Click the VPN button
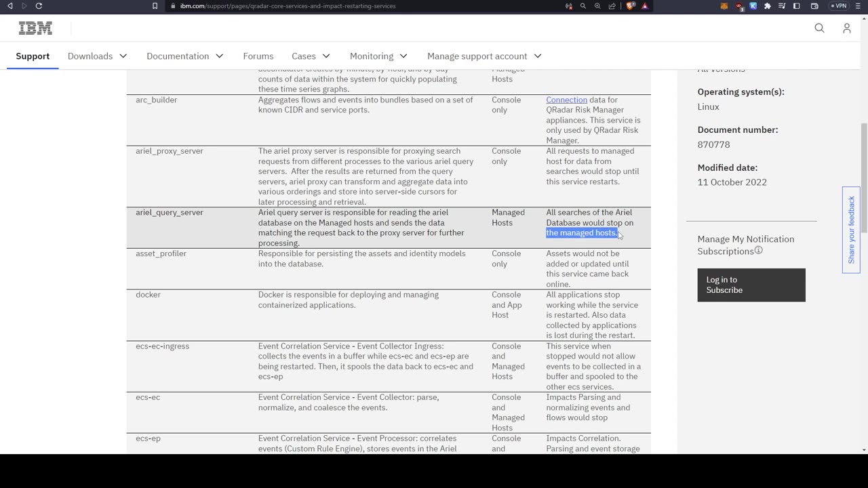868x488 pixels. coord(839,6)
